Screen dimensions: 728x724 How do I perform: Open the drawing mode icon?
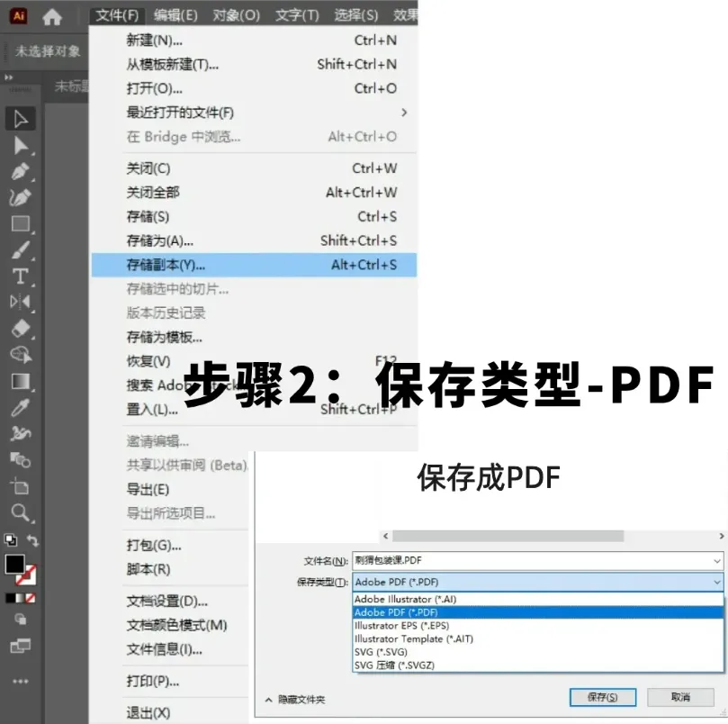point(21,620)
